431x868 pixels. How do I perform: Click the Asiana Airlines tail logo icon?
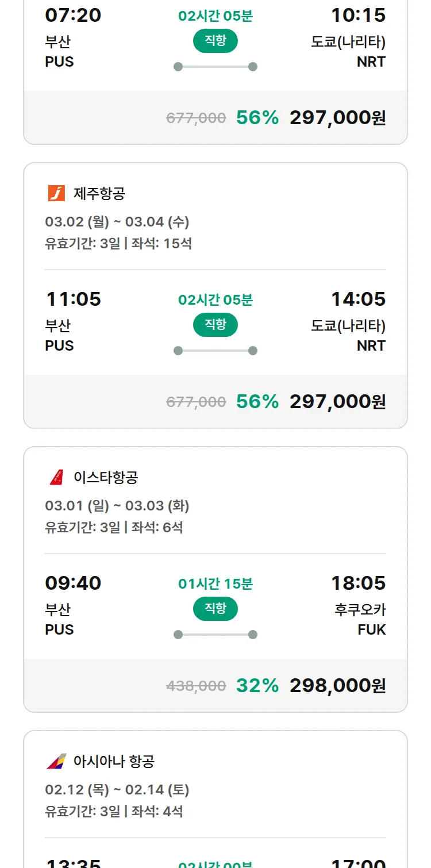[56, 761]
